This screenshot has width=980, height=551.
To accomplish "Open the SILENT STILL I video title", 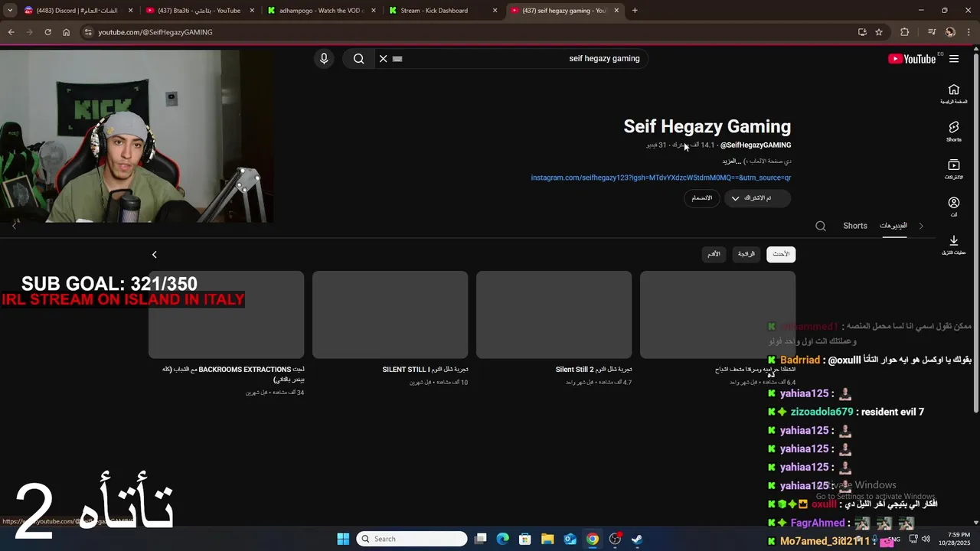I will click(x=425, y=370).
